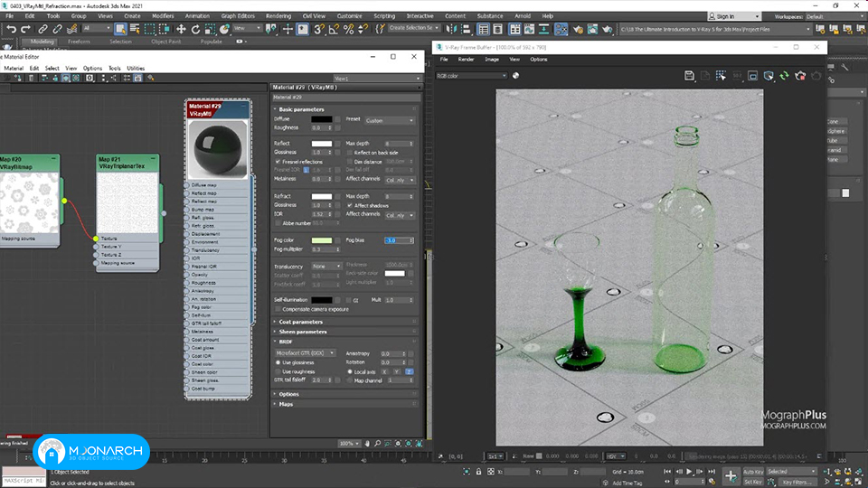868x488 pixels.
Task: Open RGB color channel dropdown
Action: coord(471,76)
